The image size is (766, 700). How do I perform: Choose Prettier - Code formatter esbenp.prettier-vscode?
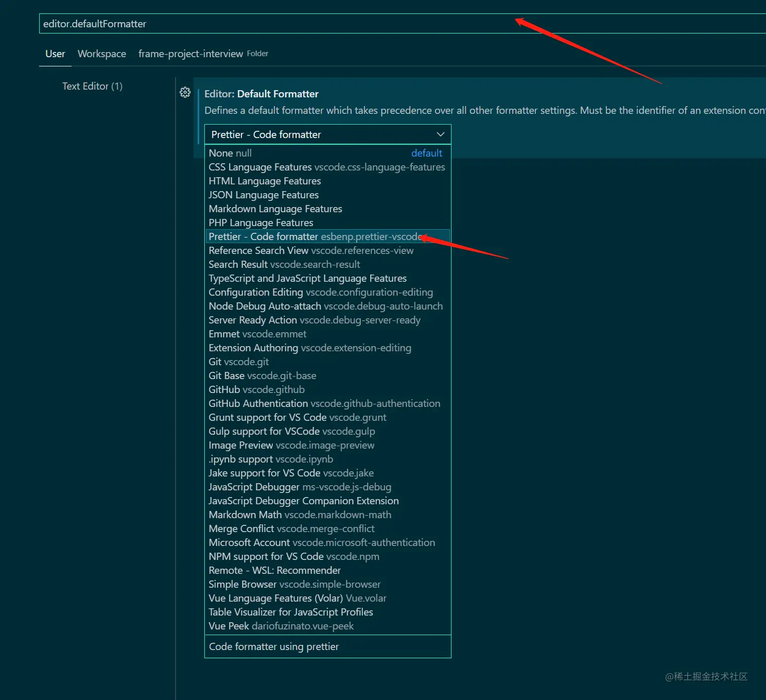(327, 236)
